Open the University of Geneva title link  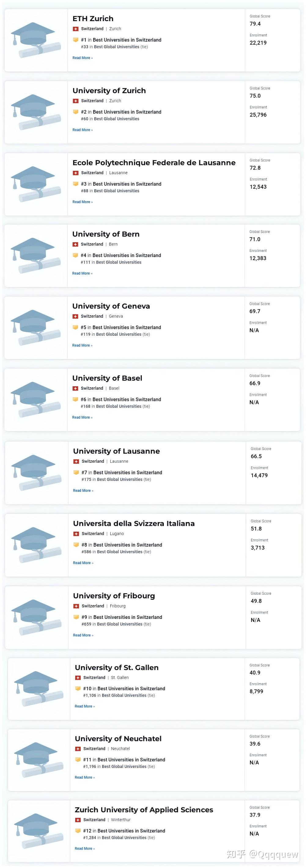(x=111, y=306)
